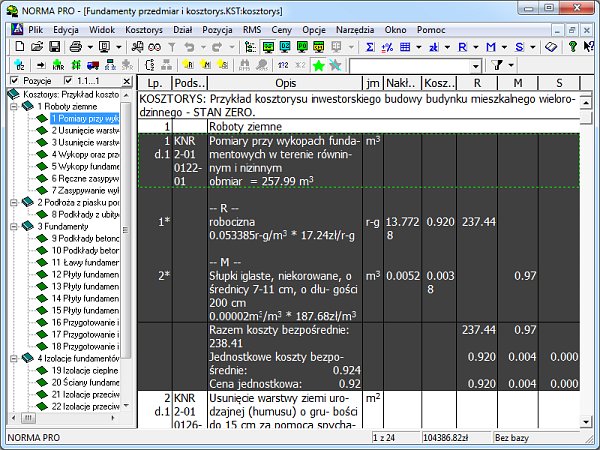Collapse the '3 Fundamenty' tree node
Viewport: 600px width, 450px height.
point(12,227)
